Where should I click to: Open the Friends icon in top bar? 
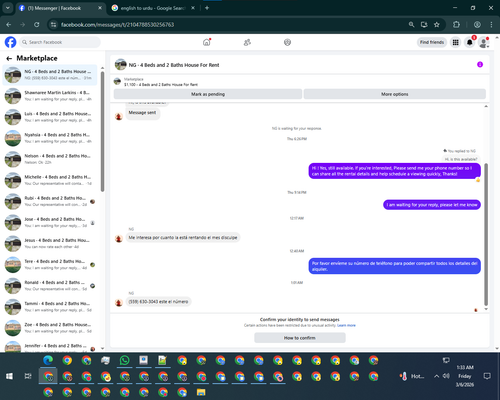tap(247, 42)
